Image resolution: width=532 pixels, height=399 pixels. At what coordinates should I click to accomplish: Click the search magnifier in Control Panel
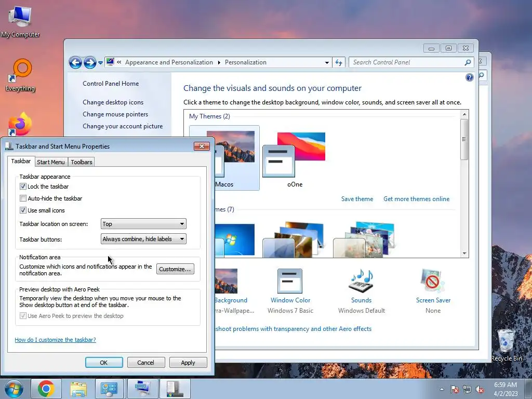(x=468, y=62)
